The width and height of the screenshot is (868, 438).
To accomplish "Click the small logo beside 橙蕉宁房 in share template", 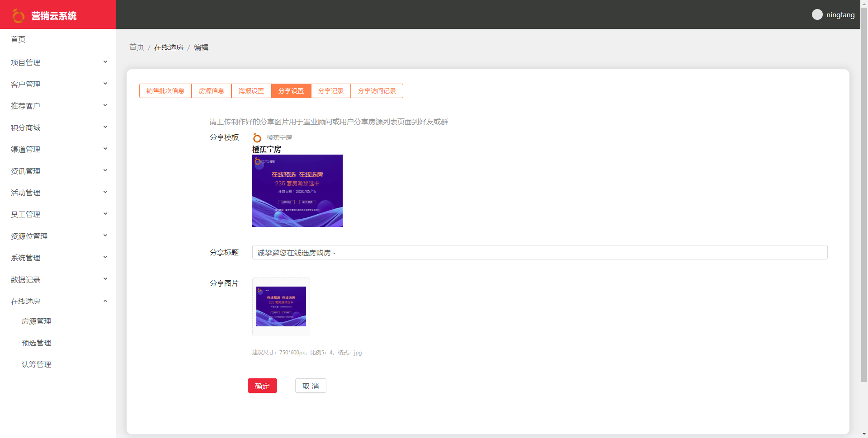I will point(257,137).
